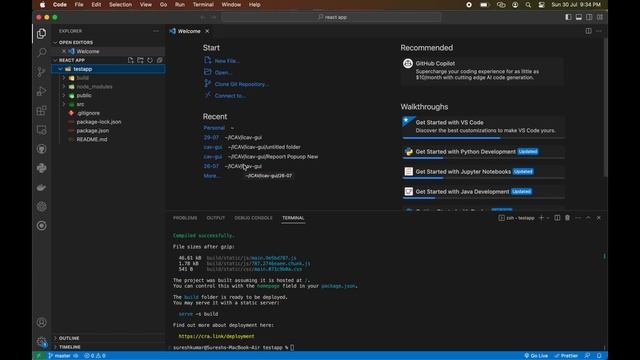Open the Terminal menu
The height and width of the screenshot is (360, 640).
click(203, 4)
